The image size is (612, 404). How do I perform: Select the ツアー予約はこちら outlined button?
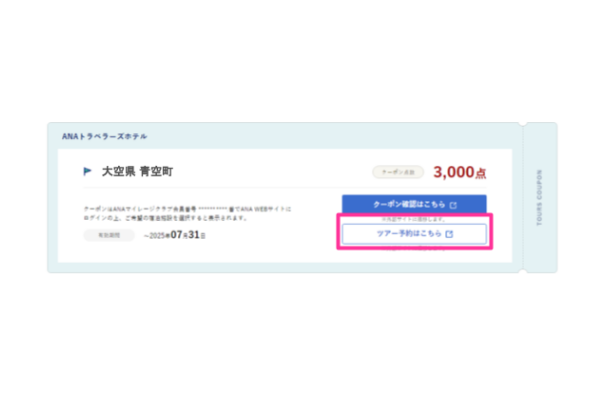click(414, 233)
